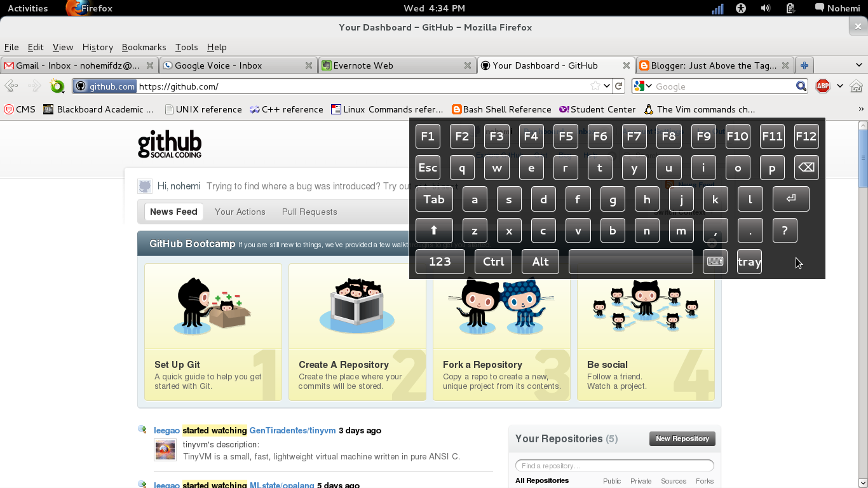The width and height of the screenshot is (868, 488).
Task: Click the tray key on virtual keyboard
Action: 749,261
